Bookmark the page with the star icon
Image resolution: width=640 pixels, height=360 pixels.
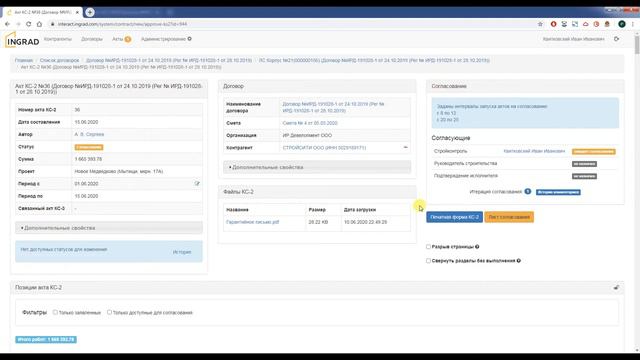pyautogui.click(x=540, y=24)
